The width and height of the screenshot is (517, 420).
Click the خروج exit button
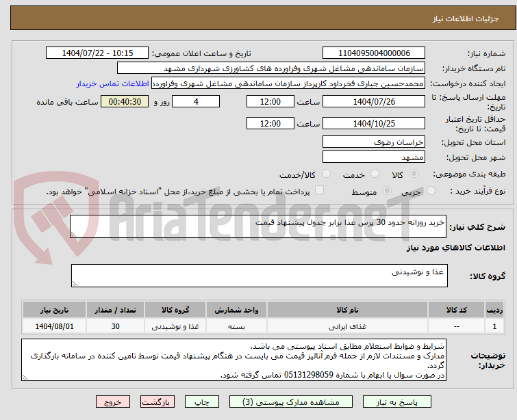pos(113,402)
